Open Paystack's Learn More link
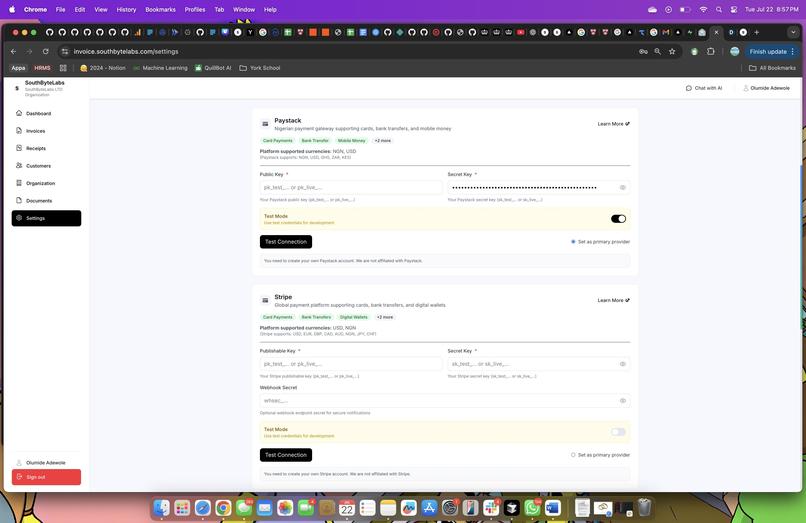Screen dimensions: 806x523 coord(613,124)
